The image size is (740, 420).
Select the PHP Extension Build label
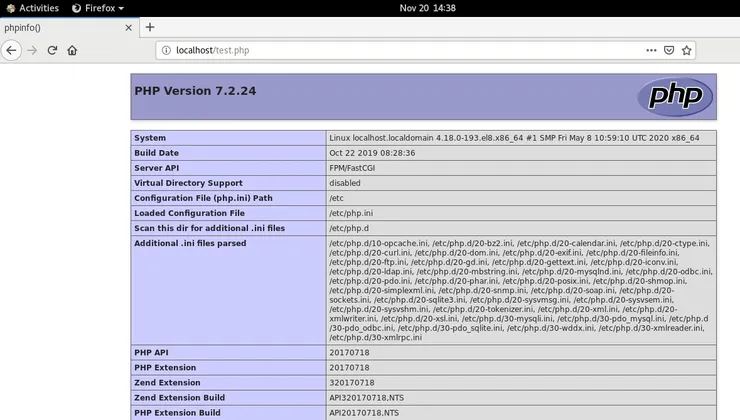177,413
